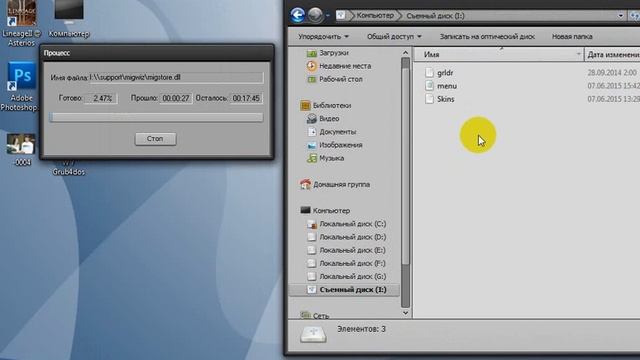The image size is (640, 360).
Task: Select the menu file
Action: click(447, 86)
